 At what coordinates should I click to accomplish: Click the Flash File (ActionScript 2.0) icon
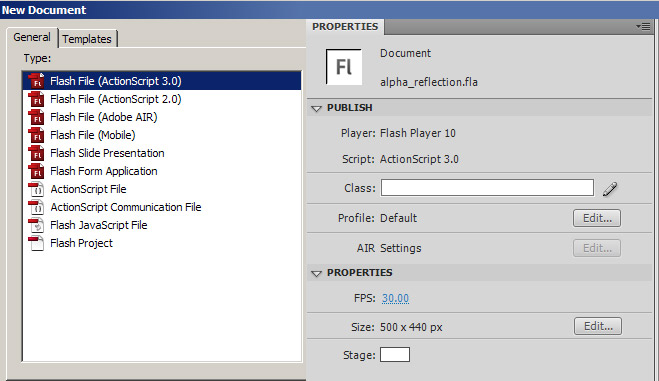[36, 99]
